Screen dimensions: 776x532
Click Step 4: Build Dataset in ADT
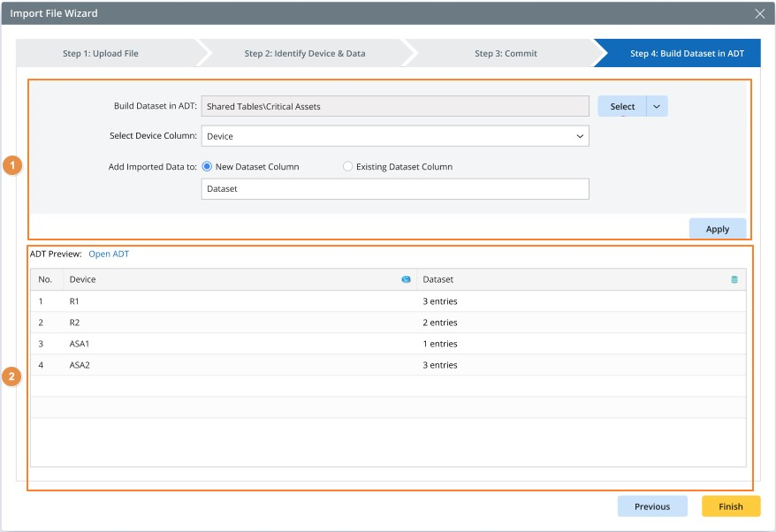point(687,53)
